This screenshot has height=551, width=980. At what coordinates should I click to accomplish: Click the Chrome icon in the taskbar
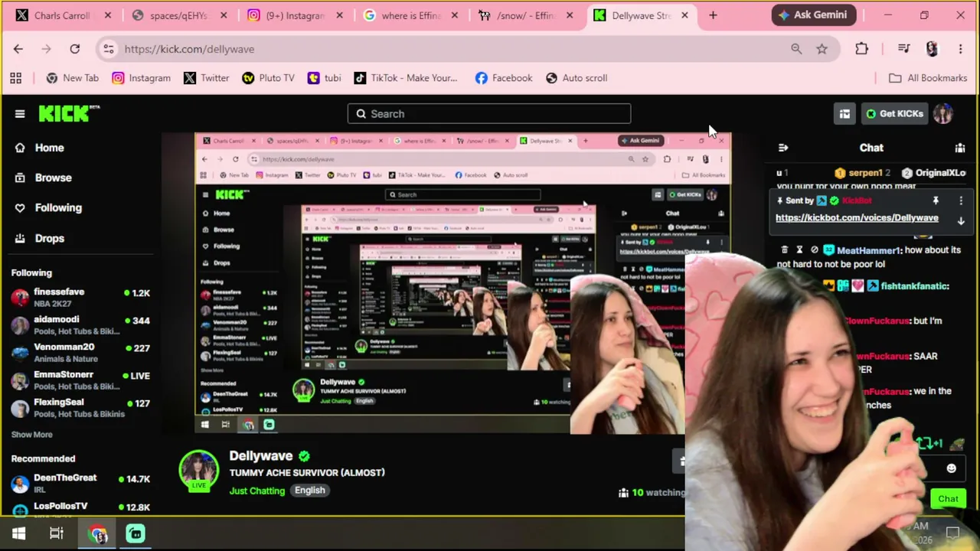click(98, 533)
